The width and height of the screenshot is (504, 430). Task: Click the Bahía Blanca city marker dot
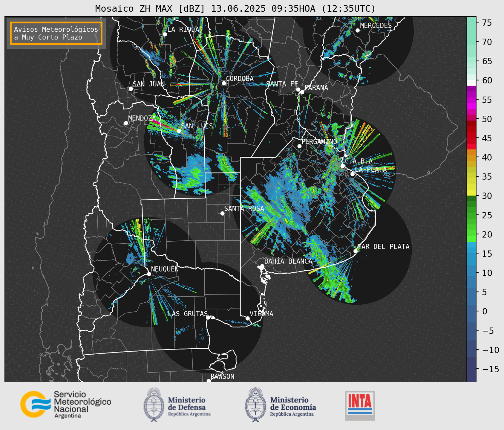coord(262,266)
